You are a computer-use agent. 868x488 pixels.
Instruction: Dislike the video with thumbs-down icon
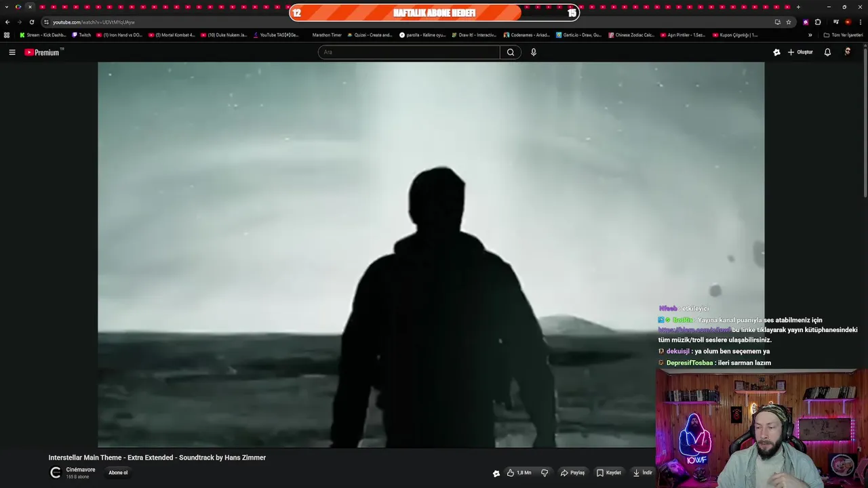[545, 473]
